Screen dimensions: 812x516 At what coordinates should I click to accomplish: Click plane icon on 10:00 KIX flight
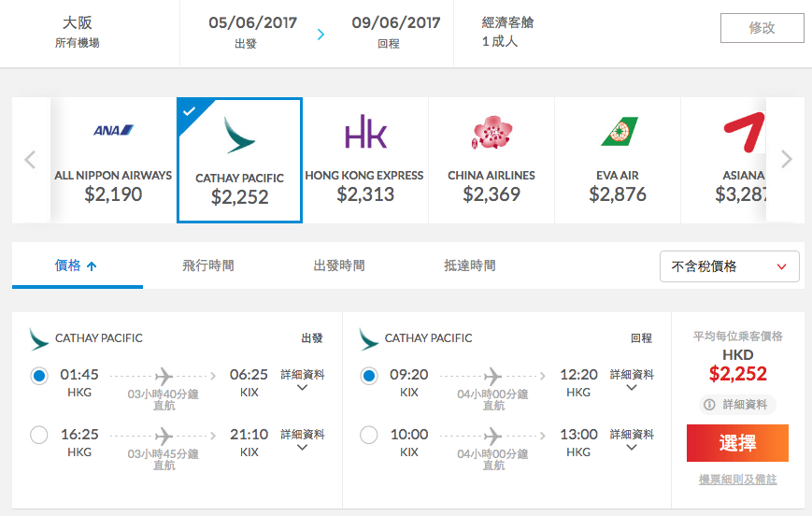493,437
